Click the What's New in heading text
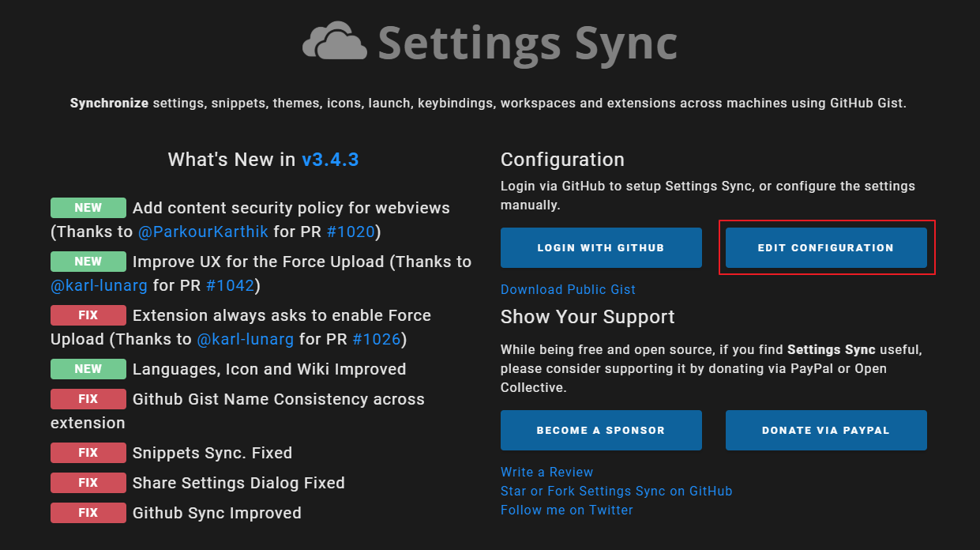The width and height of the screenshot is (980, 550). 232,160
